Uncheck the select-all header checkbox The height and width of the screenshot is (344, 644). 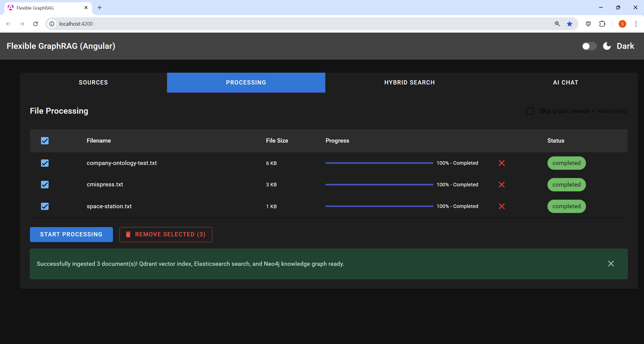(x=45, y=141)
